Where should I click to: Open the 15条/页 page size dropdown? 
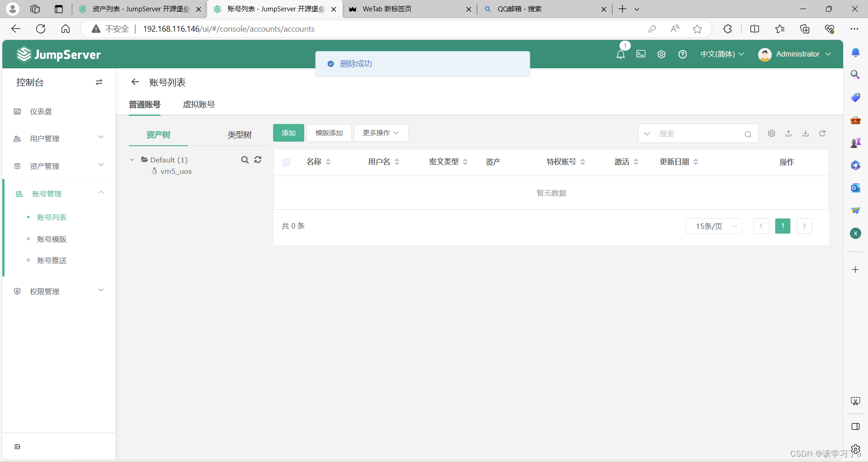coord(714,226)
